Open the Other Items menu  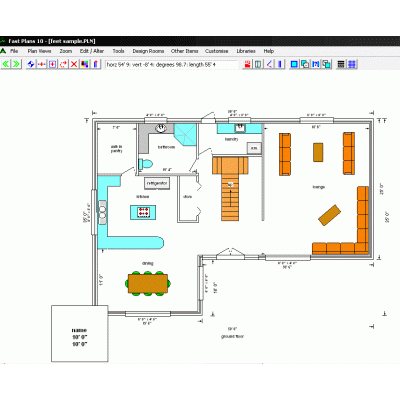[x=184, y=51]
